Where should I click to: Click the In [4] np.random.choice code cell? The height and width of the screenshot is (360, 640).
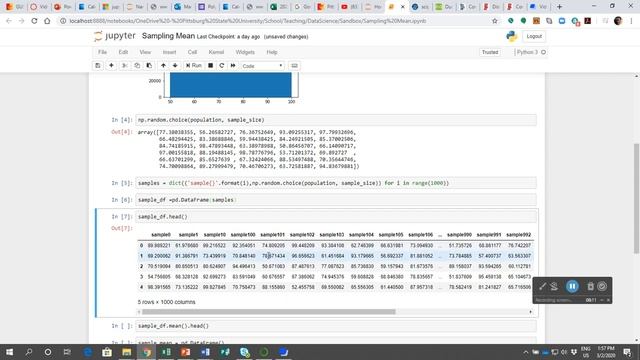pos(336,120)
